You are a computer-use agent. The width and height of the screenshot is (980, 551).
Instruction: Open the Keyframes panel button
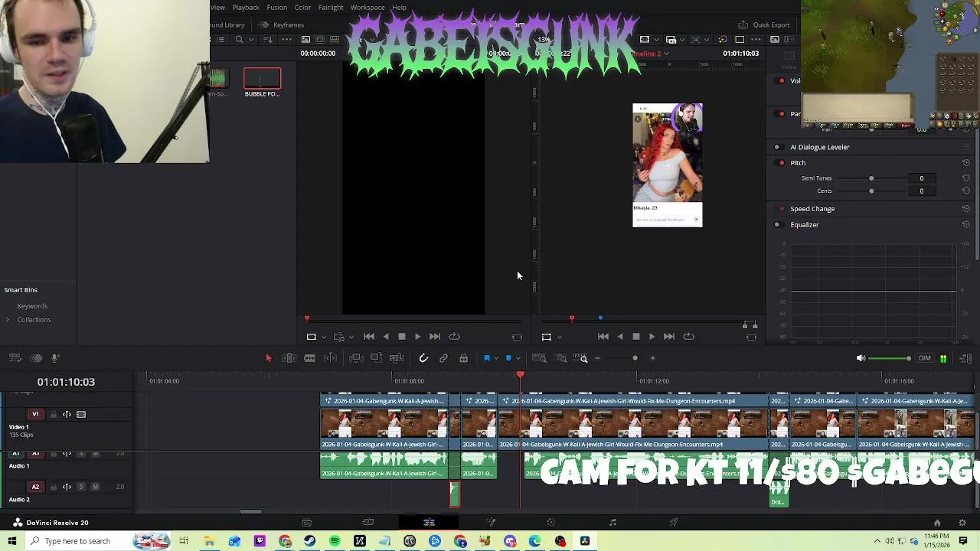pos(282,24)
